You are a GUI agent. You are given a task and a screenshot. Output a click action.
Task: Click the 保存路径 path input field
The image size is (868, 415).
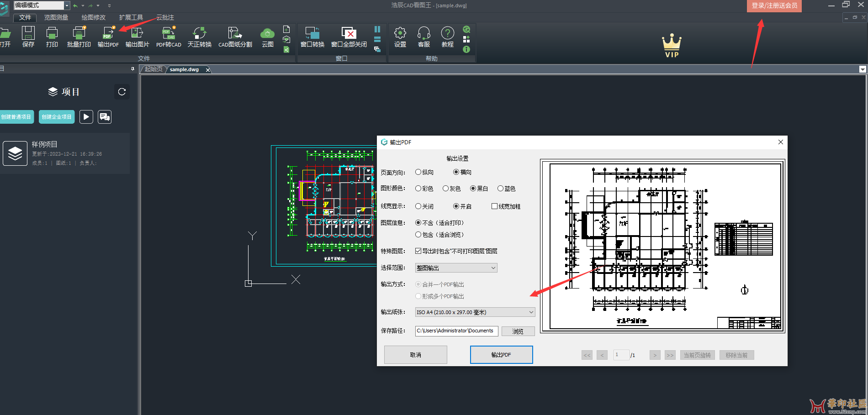(456, 331)
